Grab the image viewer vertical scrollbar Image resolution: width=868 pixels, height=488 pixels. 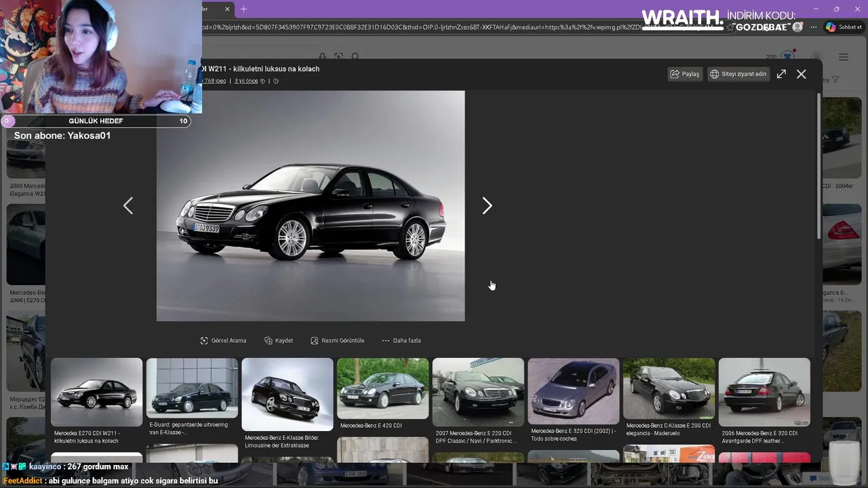(818, 165)
